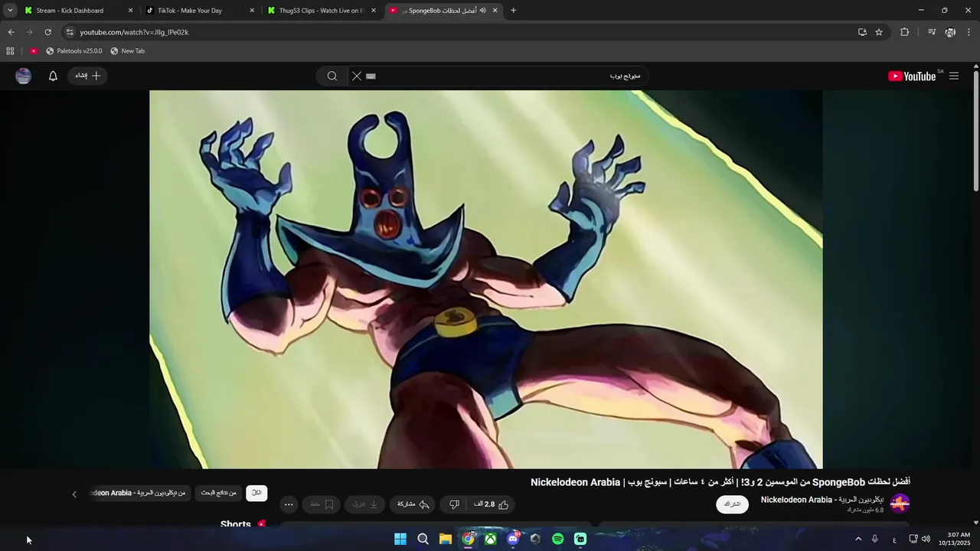Open the YouTube bookmark shortcut icon
This screenshot has width=980, height=551.
[x=34, y=51]
